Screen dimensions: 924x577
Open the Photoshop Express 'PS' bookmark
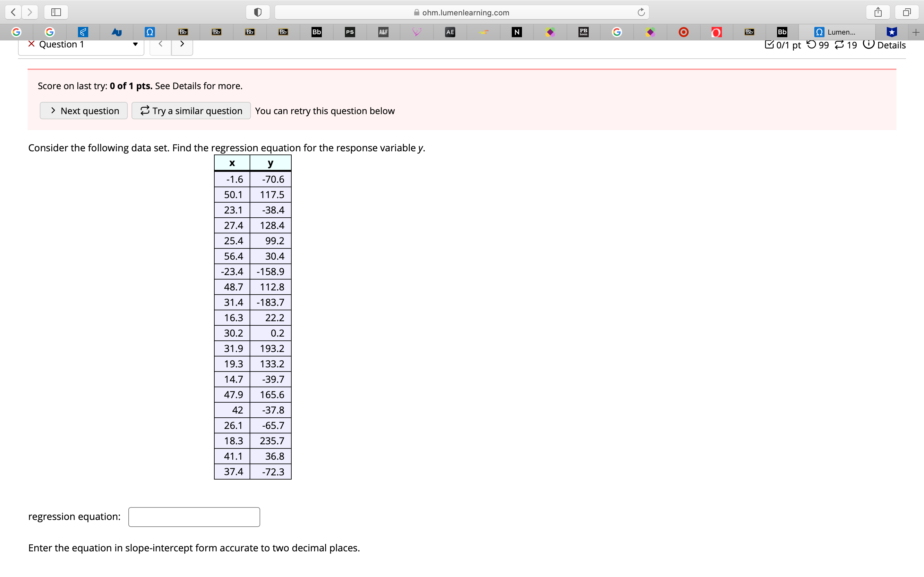pos(349,32)
